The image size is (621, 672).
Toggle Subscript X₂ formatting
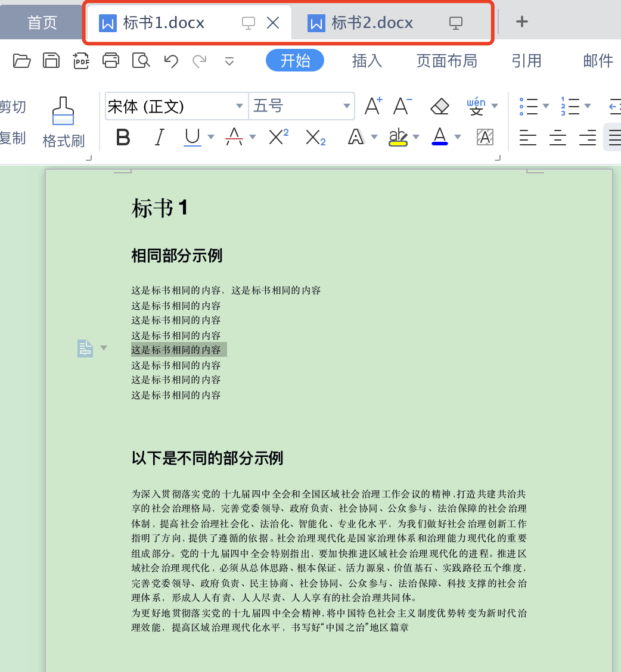click(x=316, y=138)
